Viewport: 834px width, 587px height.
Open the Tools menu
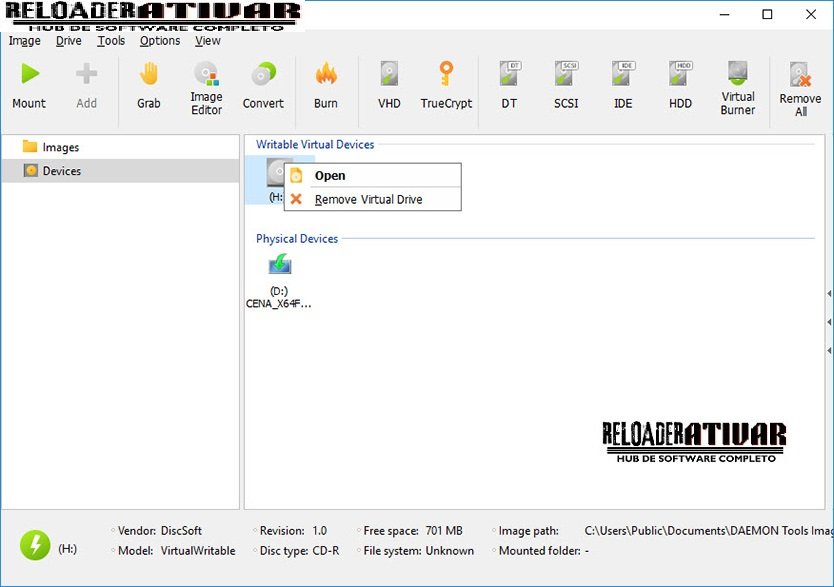click(x=111, y=41)
